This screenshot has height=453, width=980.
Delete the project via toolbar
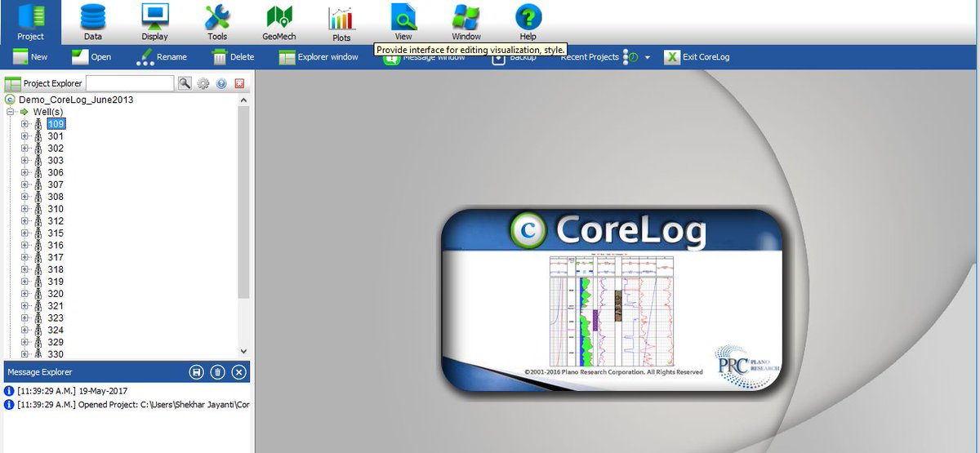coord(234,57)
